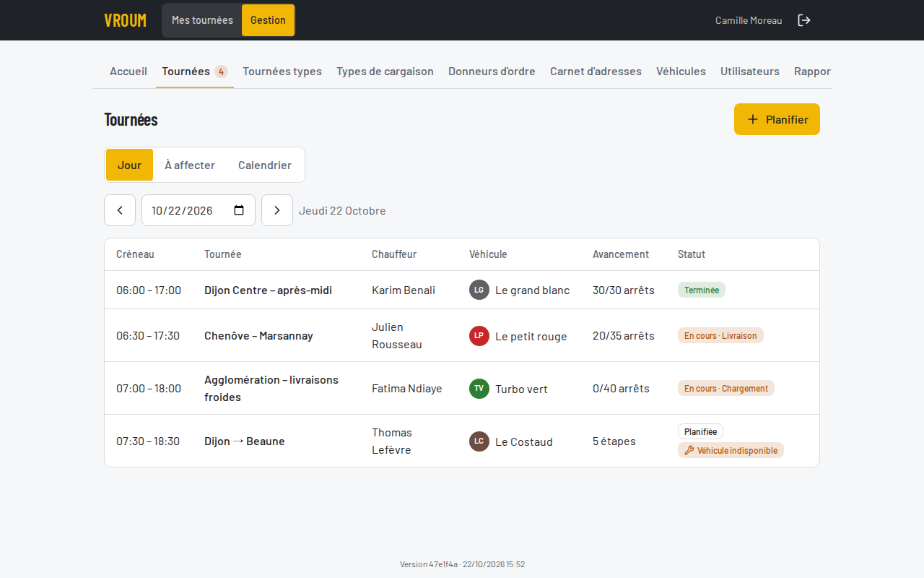
Task: Click the green TV avatar for Turbo vert
Action: pos(479,388)
